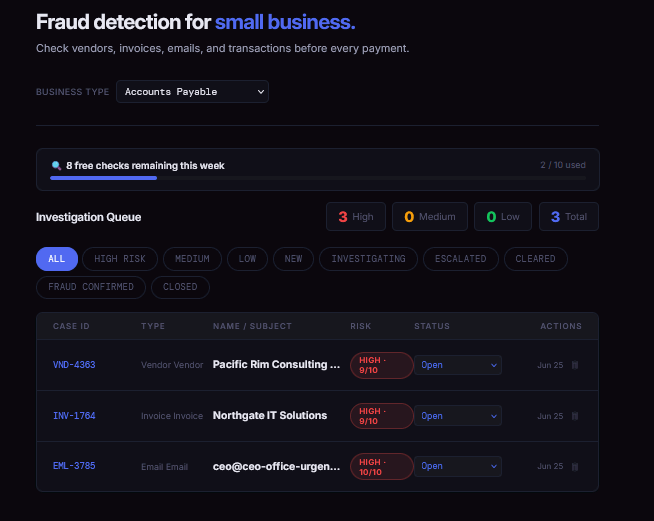Click ceo@ceo-office-urgen... subject cell
The width and height of the screenshot is (654, 521).
coord(276,466)
